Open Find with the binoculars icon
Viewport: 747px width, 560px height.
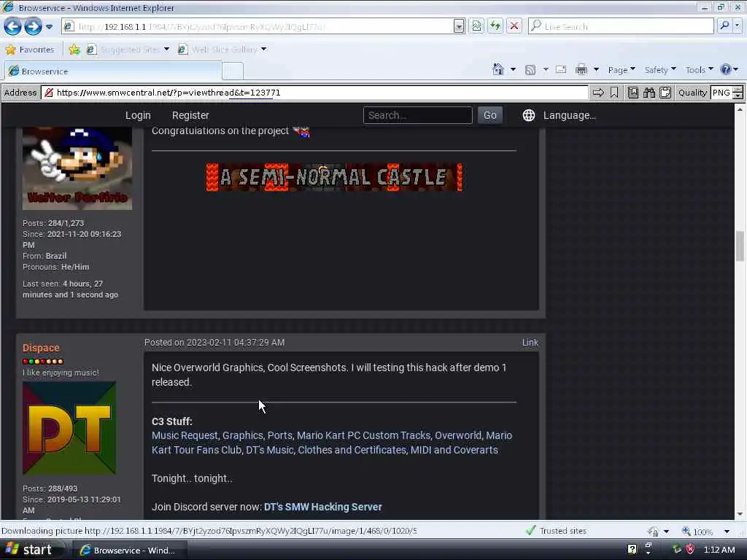click(x=649, y=93)
